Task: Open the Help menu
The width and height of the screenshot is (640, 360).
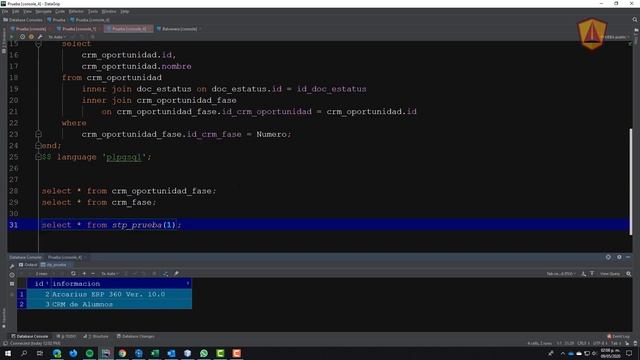Action: point(125,11)
